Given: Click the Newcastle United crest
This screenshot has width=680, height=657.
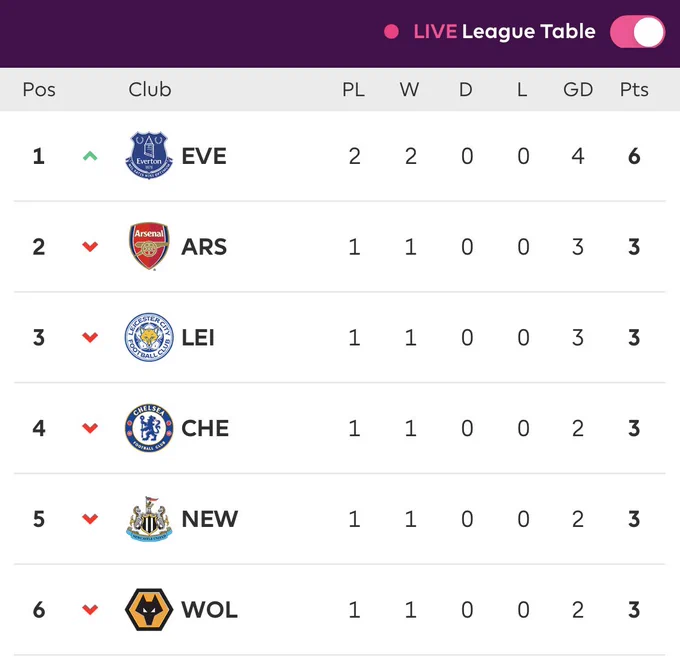Looking at the screenshot, I should click(149, 519).
